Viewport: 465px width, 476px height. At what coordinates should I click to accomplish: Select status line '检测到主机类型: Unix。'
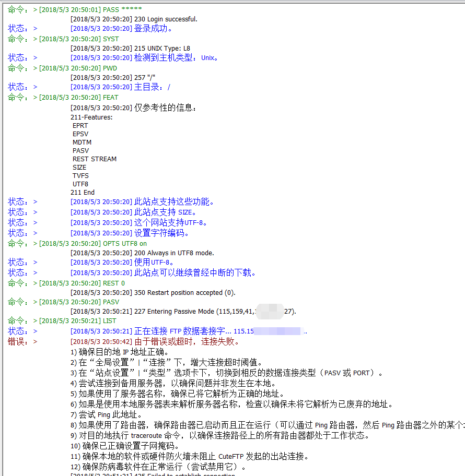click(x=113, y=58)
